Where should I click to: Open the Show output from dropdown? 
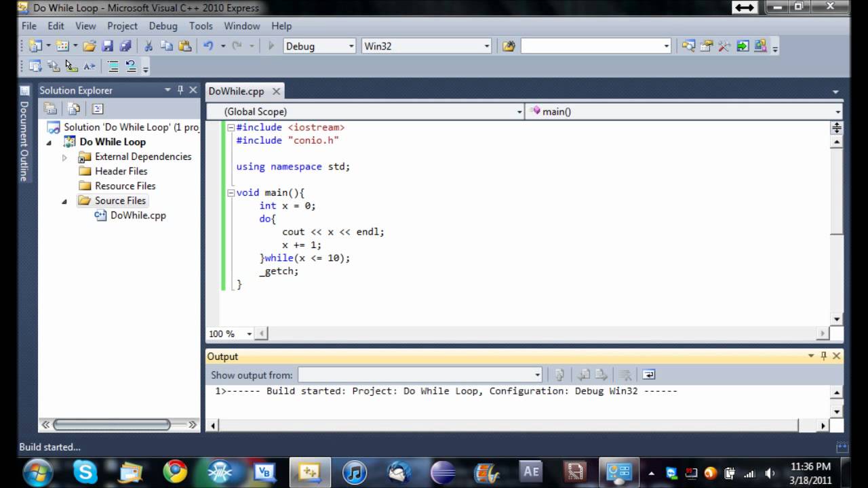click(537, 375)
